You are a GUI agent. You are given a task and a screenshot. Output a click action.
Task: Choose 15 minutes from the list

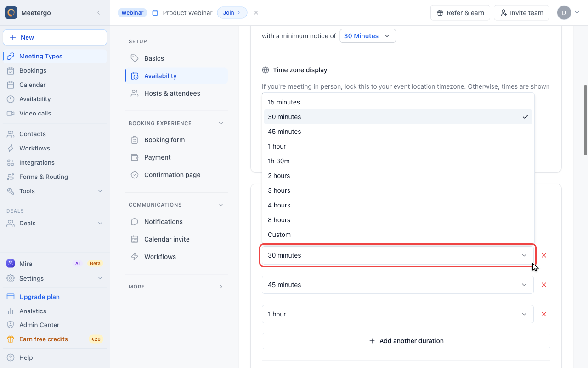(398, 102)
